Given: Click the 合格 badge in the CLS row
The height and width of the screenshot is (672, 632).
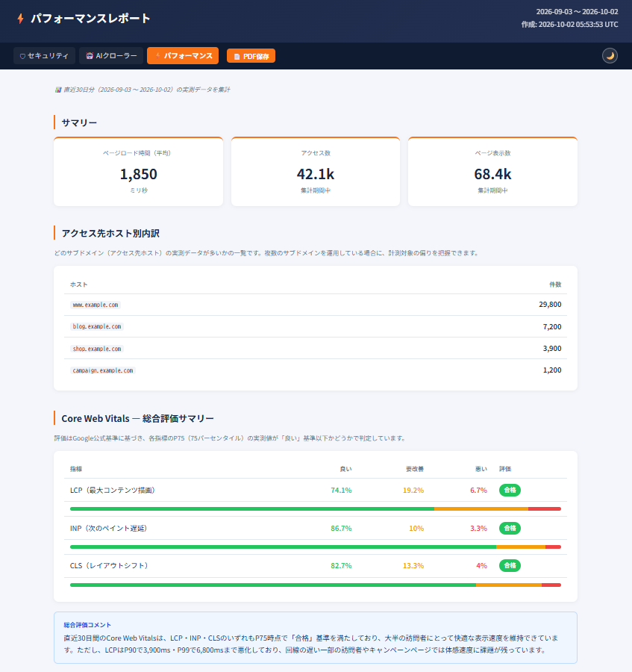Looking at the screenshot, I should pyautogui.click(x=510, y=566).
